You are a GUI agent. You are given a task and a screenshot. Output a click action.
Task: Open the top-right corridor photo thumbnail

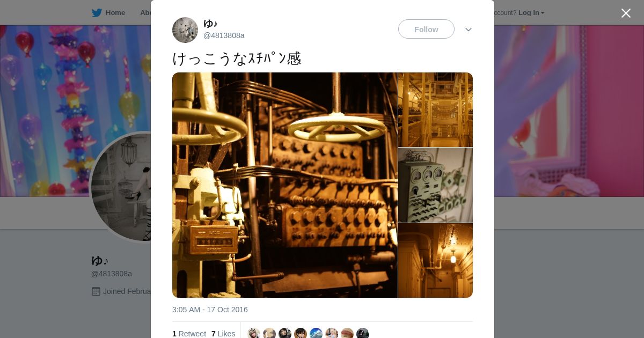point(436,109)
